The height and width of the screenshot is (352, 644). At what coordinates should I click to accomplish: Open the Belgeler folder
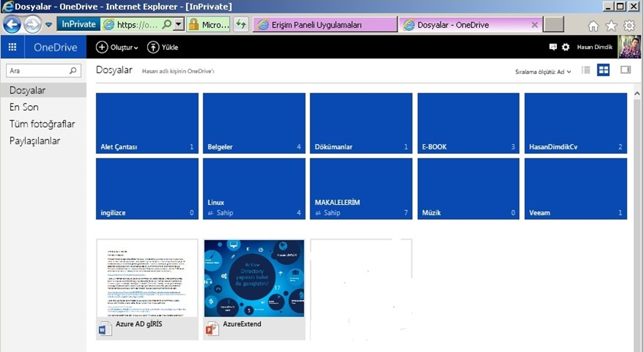pyautogui.click(x=254, y=124)
